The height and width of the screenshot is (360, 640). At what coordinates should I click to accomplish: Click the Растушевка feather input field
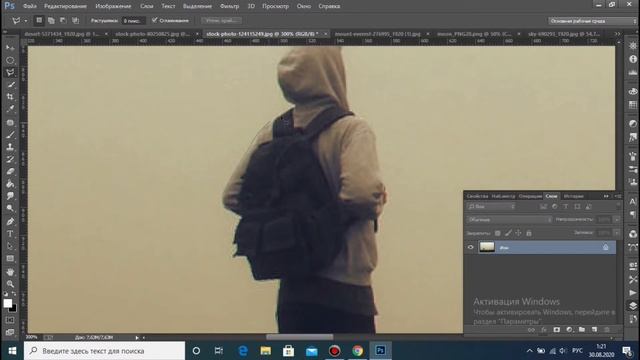[x=133, y=20]
